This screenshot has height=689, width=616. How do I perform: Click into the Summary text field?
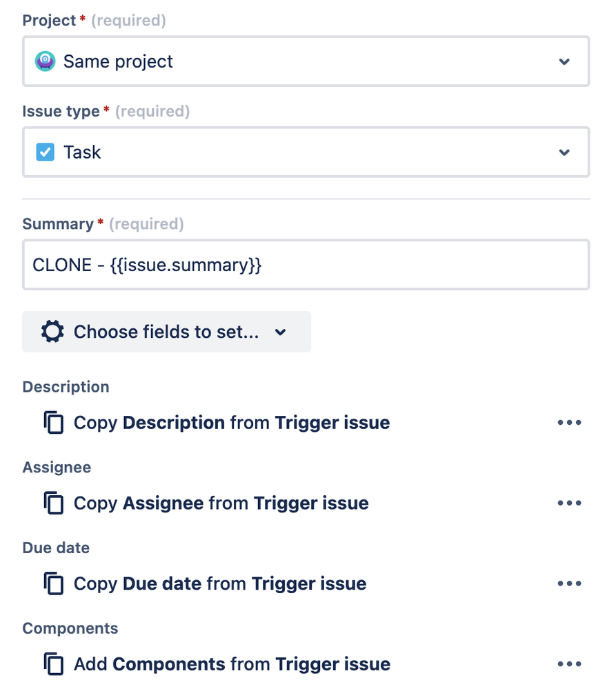(x=306, y=265)
